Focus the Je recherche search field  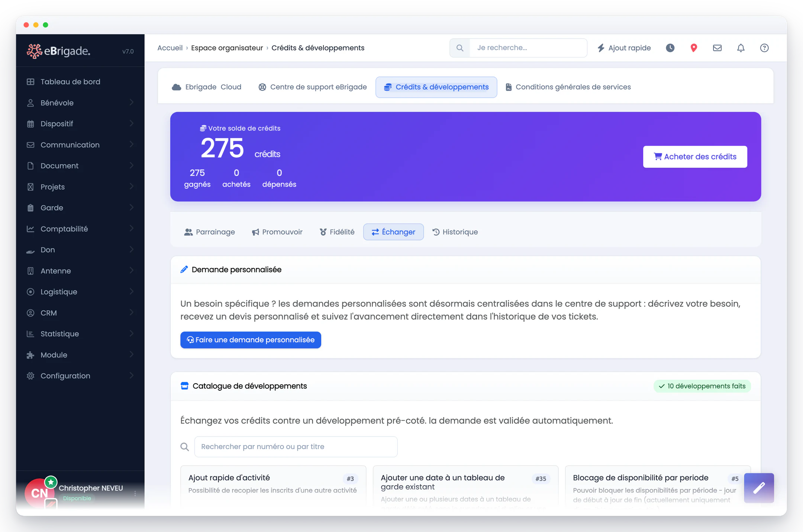tap(528, 48)
